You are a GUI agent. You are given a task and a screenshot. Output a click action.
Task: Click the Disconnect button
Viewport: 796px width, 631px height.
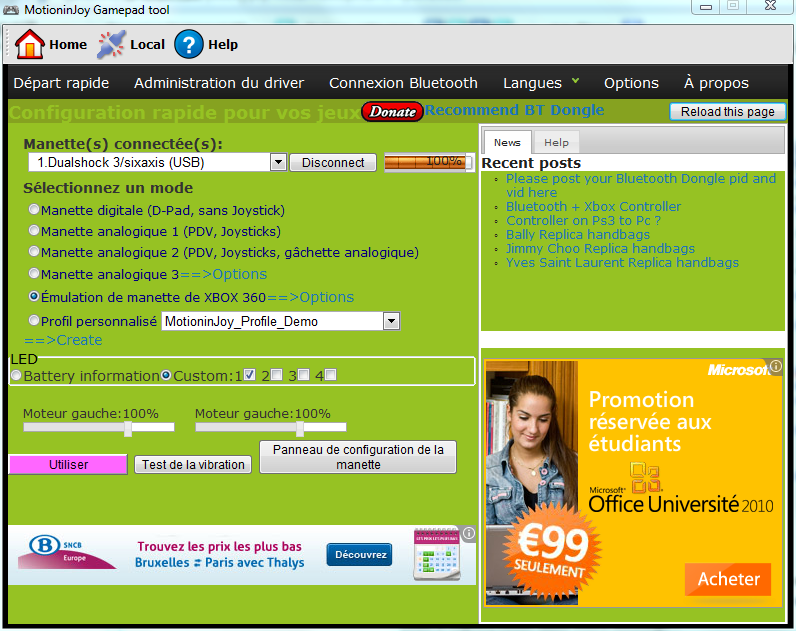pos(333,162)
